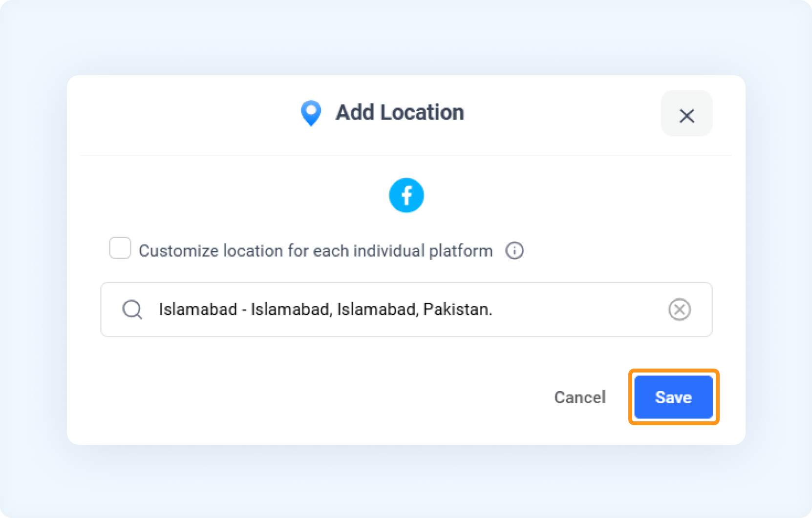Tap the round Facebook logo badge
Screen dimensions: 812x518
(x=406, y=195)
